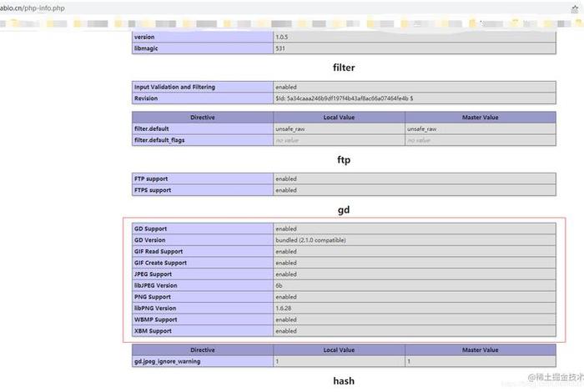The image size is (584, 392).
Task: Select the Revision hash value cell
Action: pos(344,98)
